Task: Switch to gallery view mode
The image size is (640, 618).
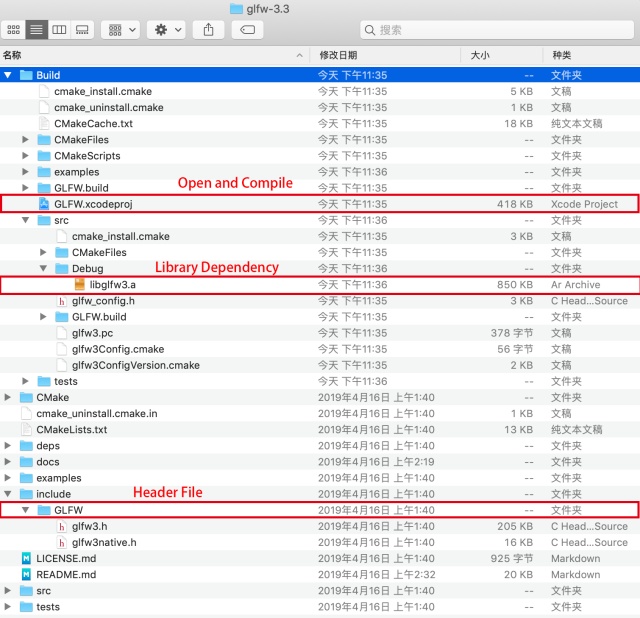Action: click(82, 30)
